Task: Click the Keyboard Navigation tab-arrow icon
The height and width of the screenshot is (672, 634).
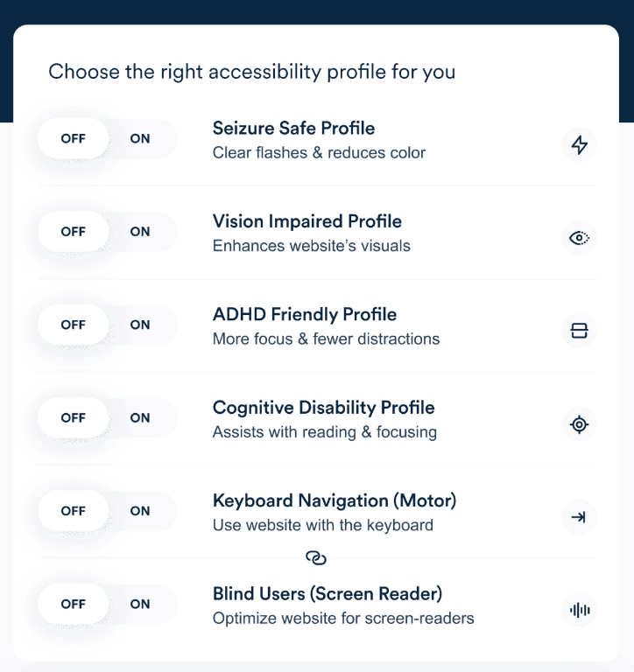Action: (579, 517)
